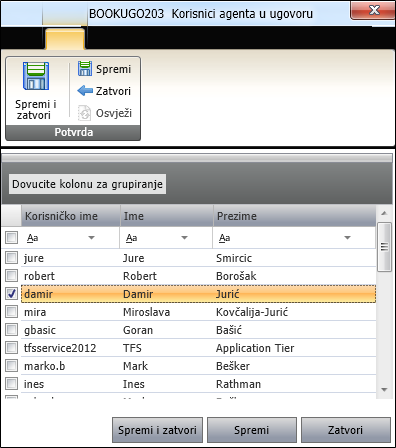Click the vertical scrollbar thumb of grid

[384, 247]
